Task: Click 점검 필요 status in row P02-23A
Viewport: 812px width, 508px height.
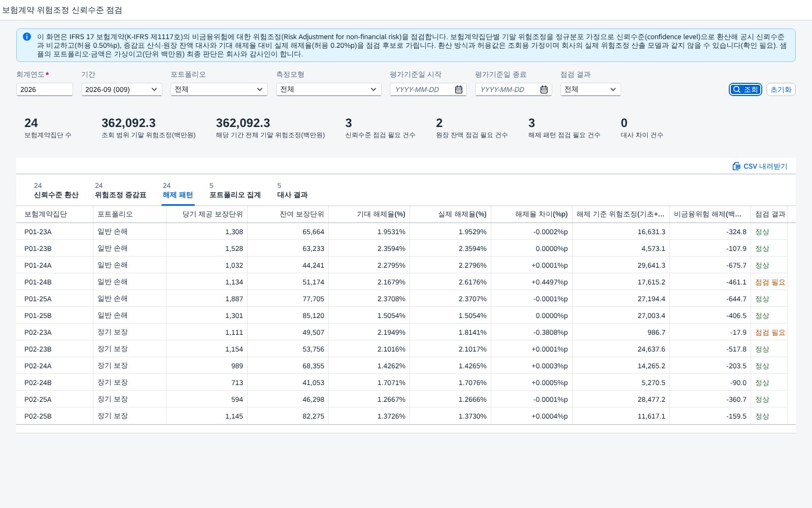Action: pyautogui.click(x=770, y=332)
